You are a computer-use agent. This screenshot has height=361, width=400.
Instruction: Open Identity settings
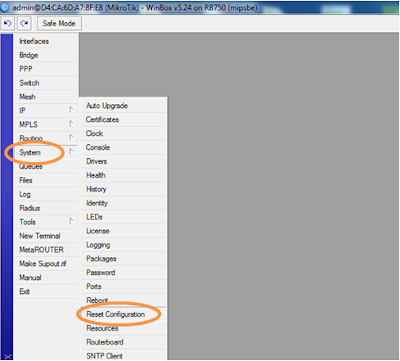(x=123, y=203)
